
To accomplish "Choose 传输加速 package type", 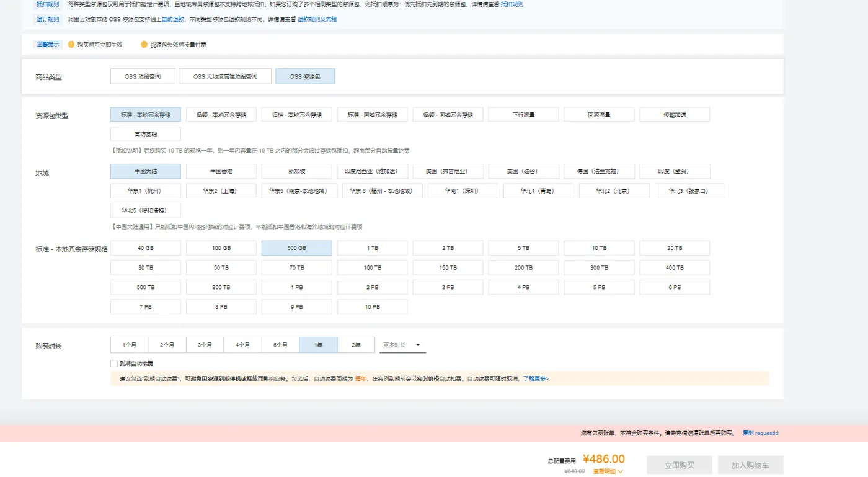I will (x=675, y=115).
